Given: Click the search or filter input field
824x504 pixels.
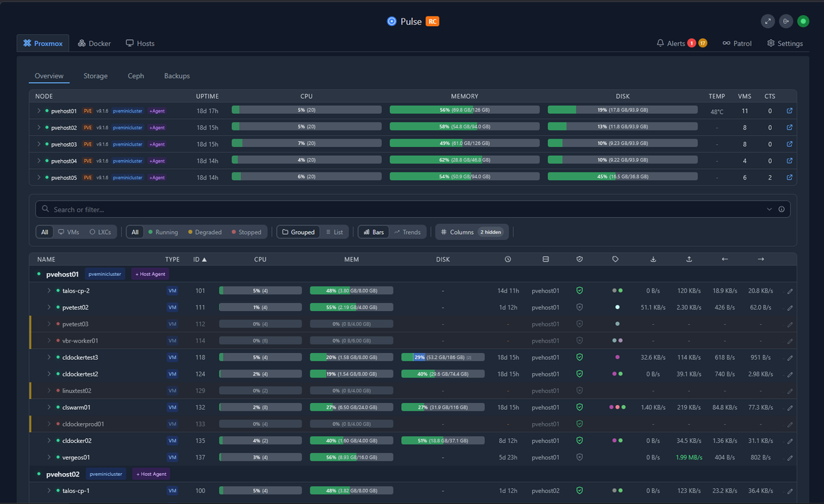Looking at the screenshot, I should coord(275,209).
